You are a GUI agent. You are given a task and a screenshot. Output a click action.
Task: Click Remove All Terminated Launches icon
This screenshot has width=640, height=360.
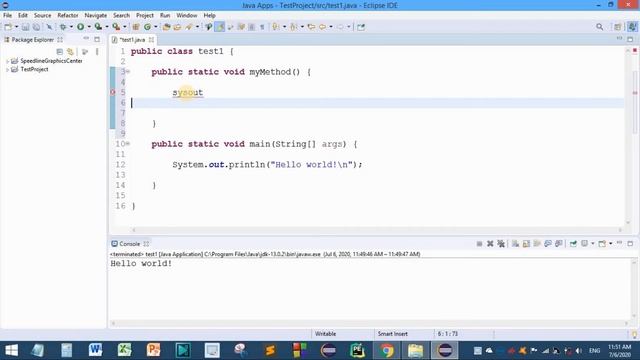[501, 244]
